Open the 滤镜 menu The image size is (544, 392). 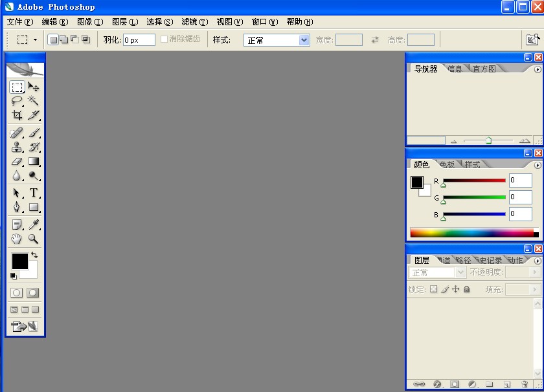(x=195, y=22)
